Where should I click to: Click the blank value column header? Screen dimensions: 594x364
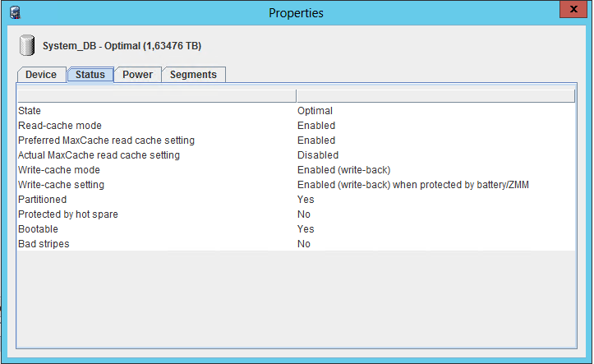click(x=435, y=96)
